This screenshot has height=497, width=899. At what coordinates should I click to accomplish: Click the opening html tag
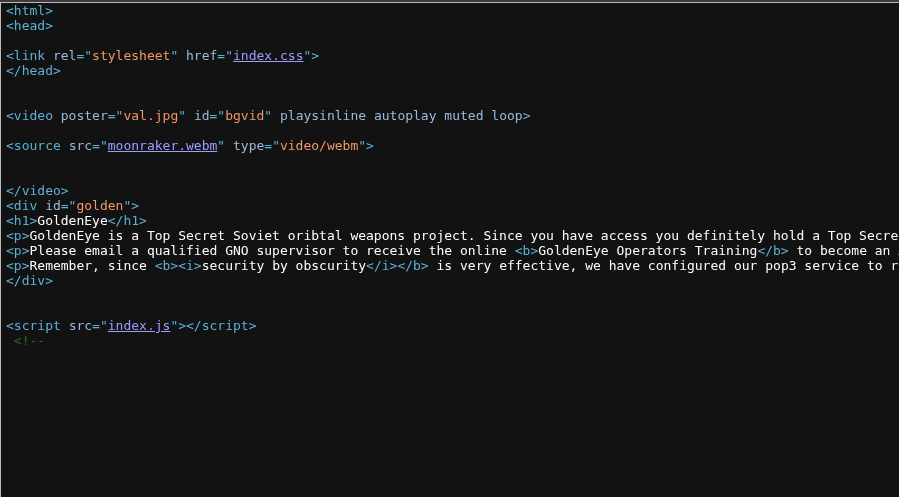point(29,11)
